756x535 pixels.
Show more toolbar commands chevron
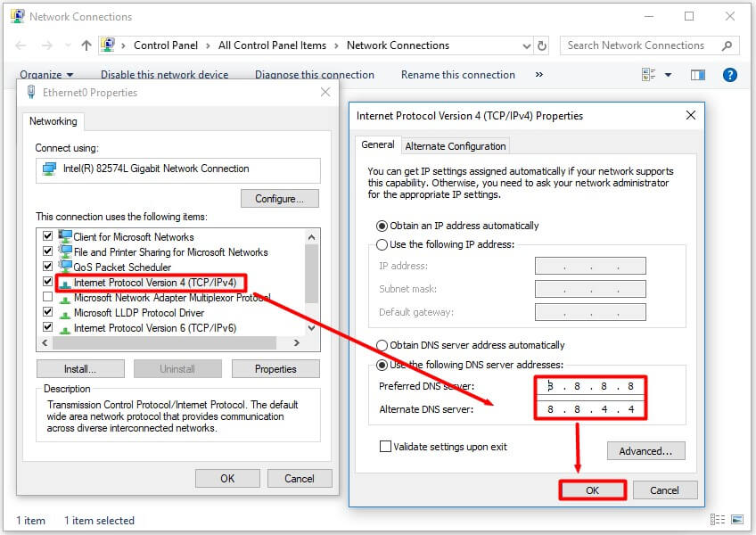pyautogui.click(x=539, y=75)
